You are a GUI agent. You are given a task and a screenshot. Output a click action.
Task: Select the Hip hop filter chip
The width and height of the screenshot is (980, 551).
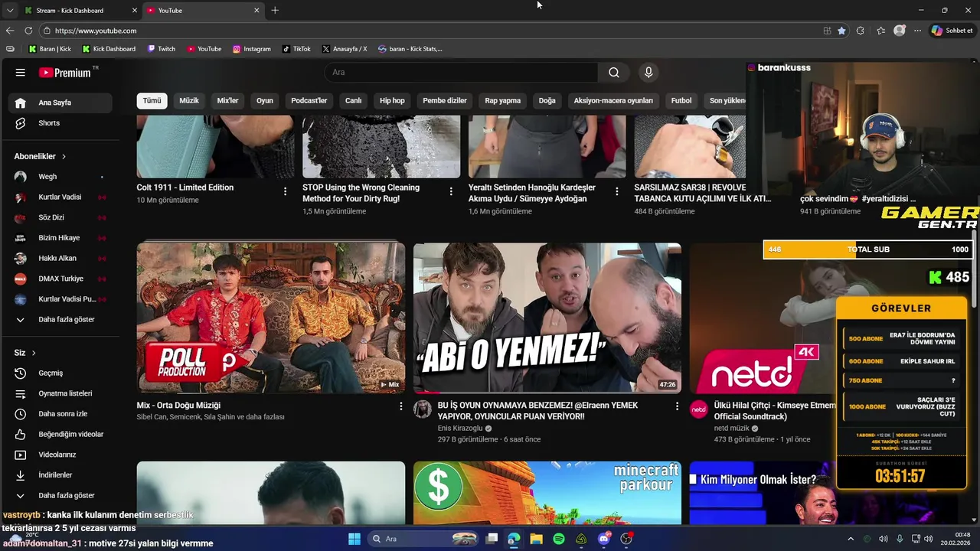click(x=392, y=101)
